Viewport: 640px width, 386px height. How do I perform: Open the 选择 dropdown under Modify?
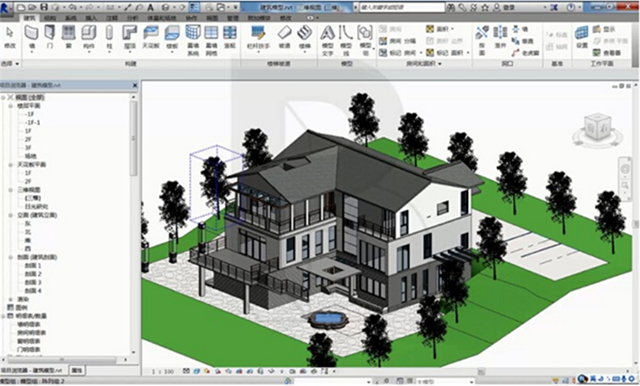(10, 64)
